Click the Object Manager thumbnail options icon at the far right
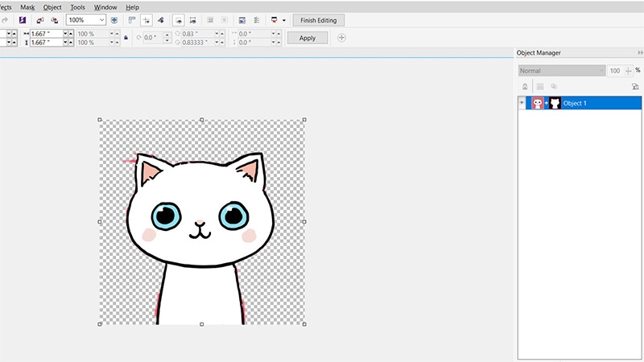644x362 pixels. tap(635, 86)
